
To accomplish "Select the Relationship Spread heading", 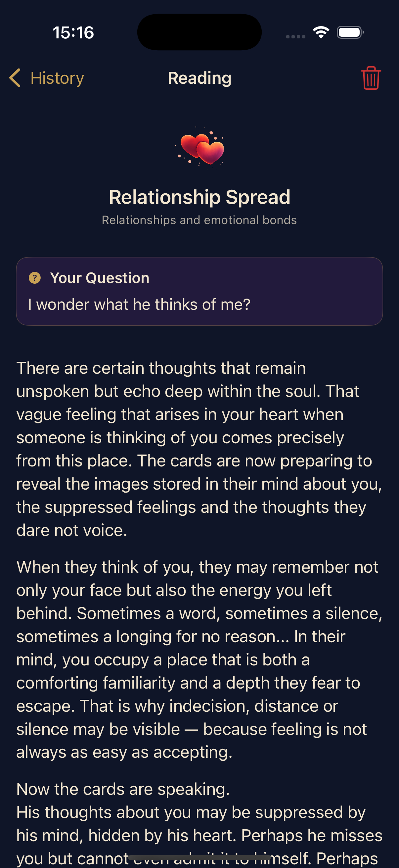I will pos(199,197).
